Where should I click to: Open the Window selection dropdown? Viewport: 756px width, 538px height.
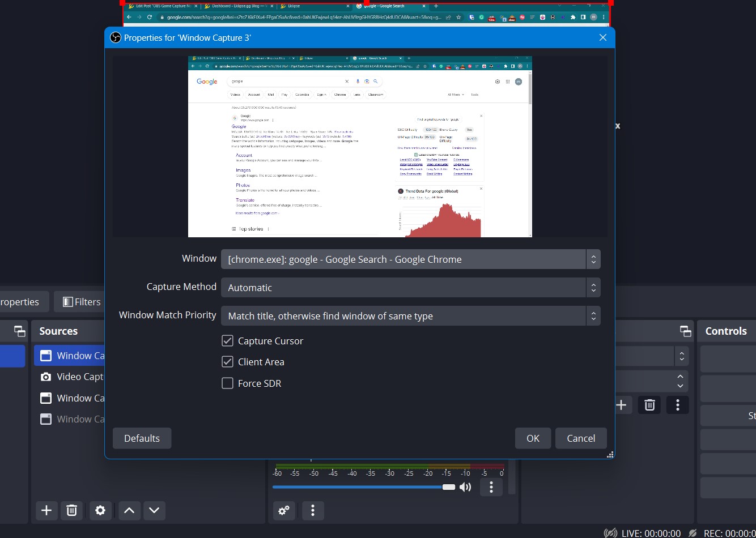[410, 259]
